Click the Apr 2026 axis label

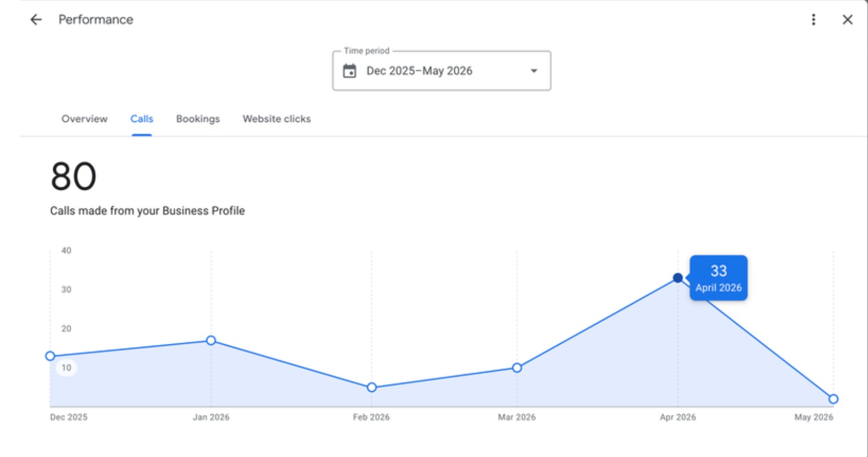678,417
